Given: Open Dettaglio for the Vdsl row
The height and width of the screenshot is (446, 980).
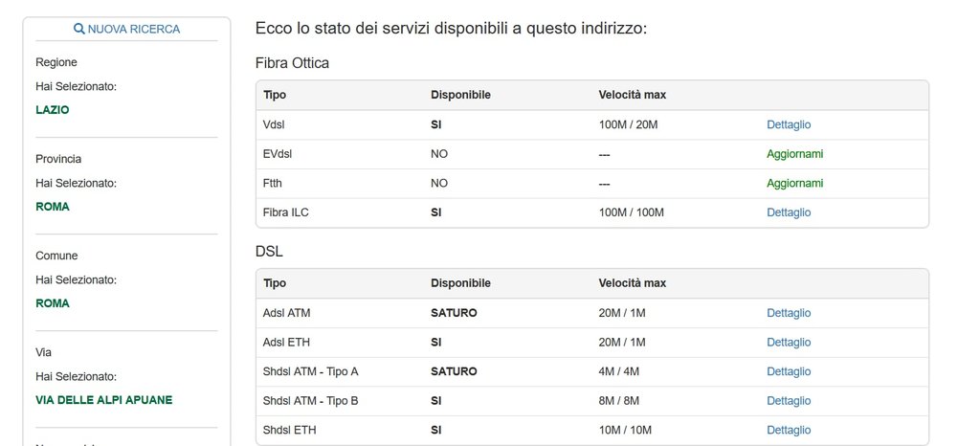Looking at the screenshot, I should 789,124.
